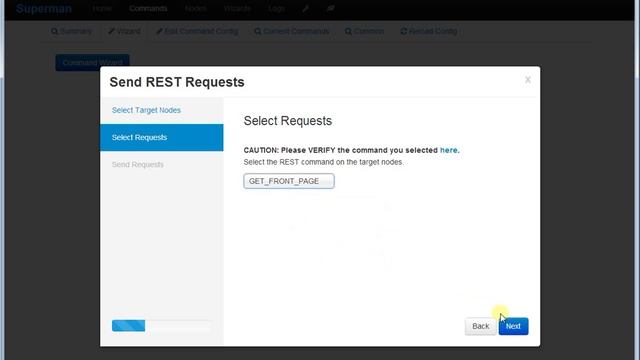The image size is (640, 360).
Task: Click the wizard progress bar
Action: coord(161,326)
